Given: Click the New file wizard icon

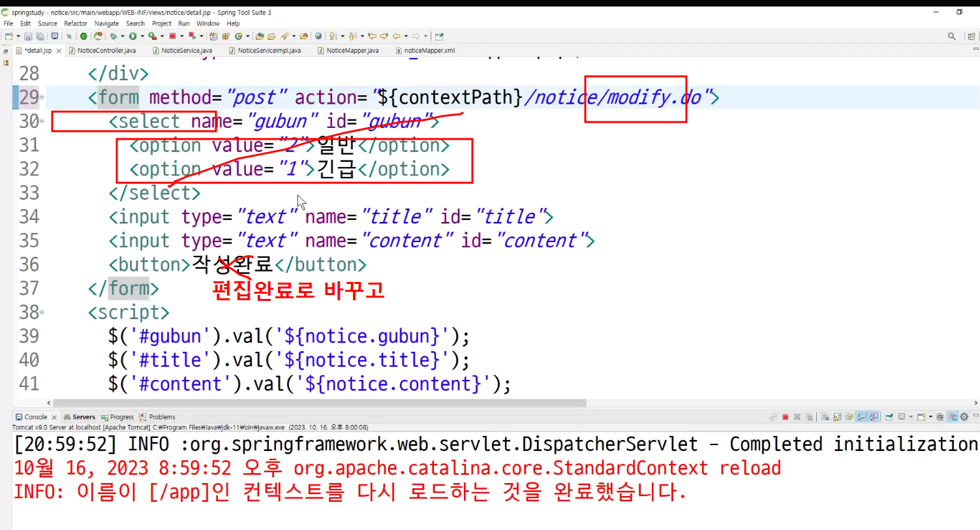Looking at the screenshot, I should (x=8, y=36).
